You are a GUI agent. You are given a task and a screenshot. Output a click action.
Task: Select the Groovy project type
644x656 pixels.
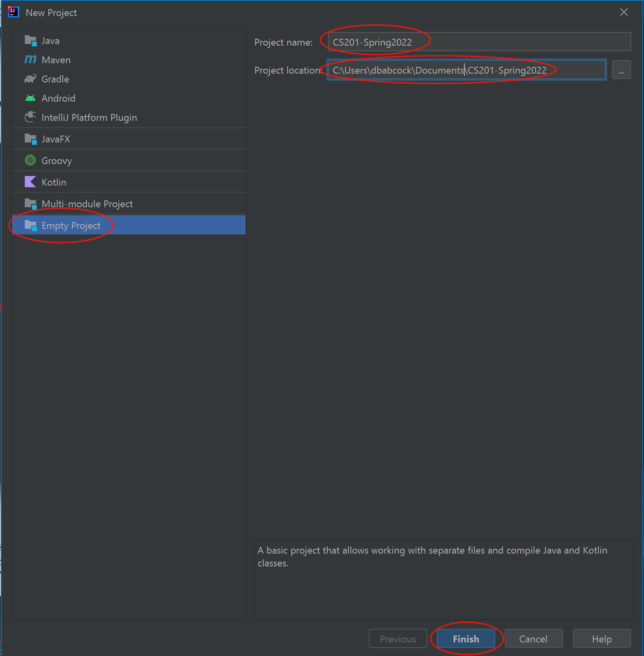(56, 160)
